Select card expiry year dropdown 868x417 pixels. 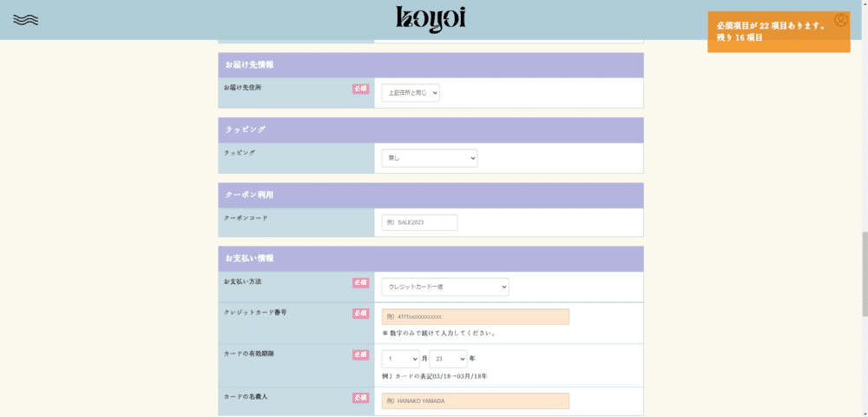[x=448, y=359]
